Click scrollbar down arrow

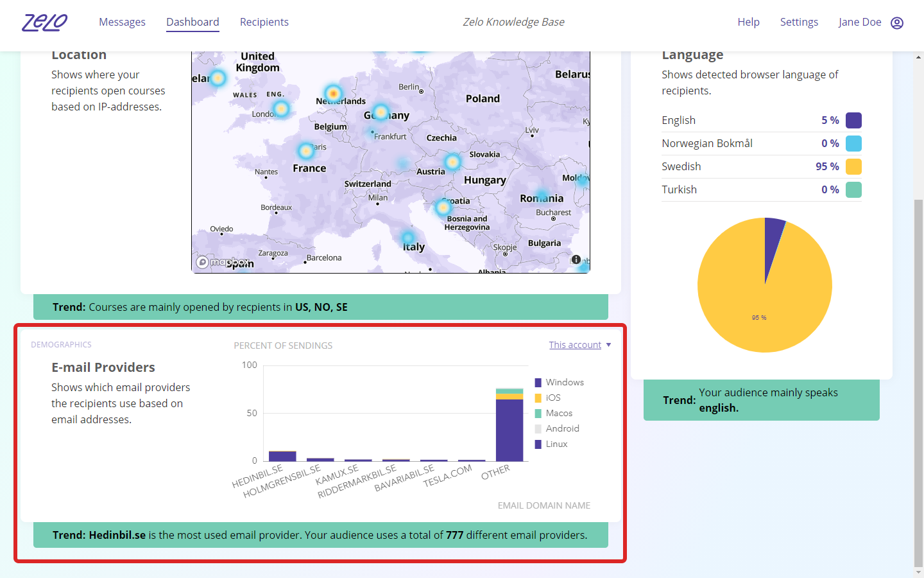[x=919, y=572]
